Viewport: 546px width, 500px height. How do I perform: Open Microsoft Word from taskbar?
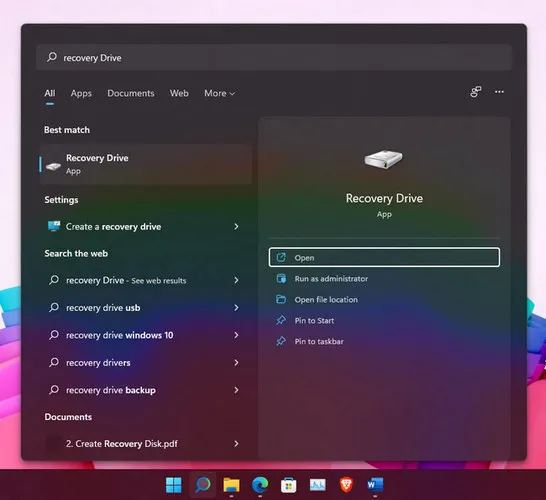[375, 485]
